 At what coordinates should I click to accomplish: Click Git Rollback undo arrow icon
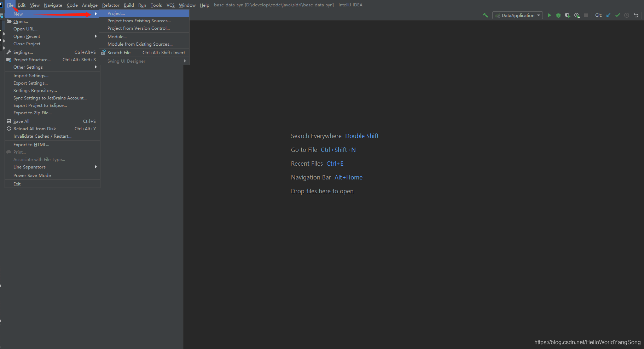coord(636,15)
